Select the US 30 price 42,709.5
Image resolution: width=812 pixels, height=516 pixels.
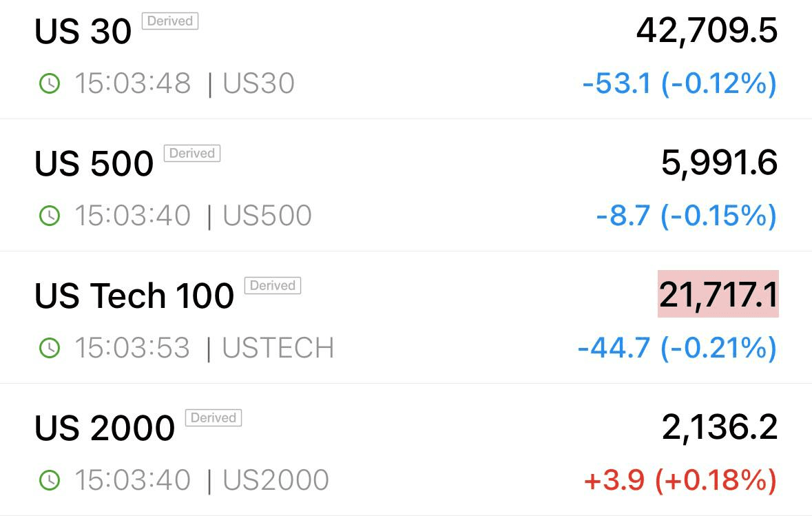(x=707, y=31)
